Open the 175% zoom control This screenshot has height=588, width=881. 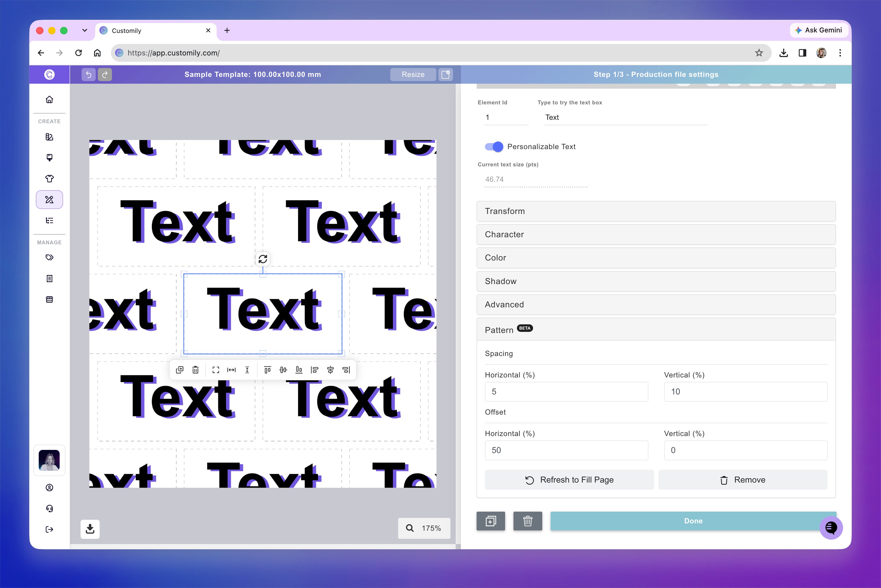point(424,528)
